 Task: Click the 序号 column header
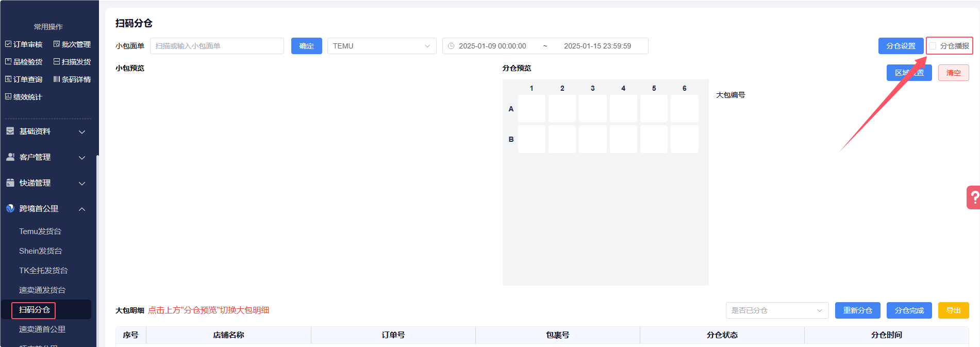click(x=131, y=335)
